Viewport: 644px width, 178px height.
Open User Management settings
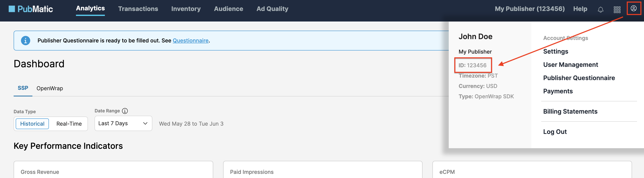point(570,65)
